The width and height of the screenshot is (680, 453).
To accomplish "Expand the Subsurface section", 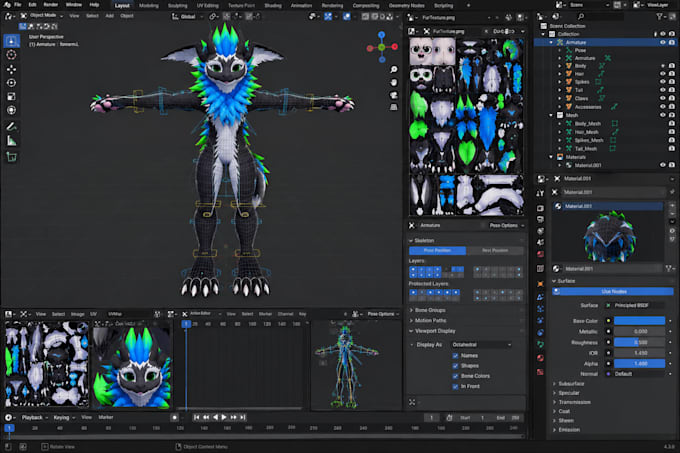I will coord(569,384).
